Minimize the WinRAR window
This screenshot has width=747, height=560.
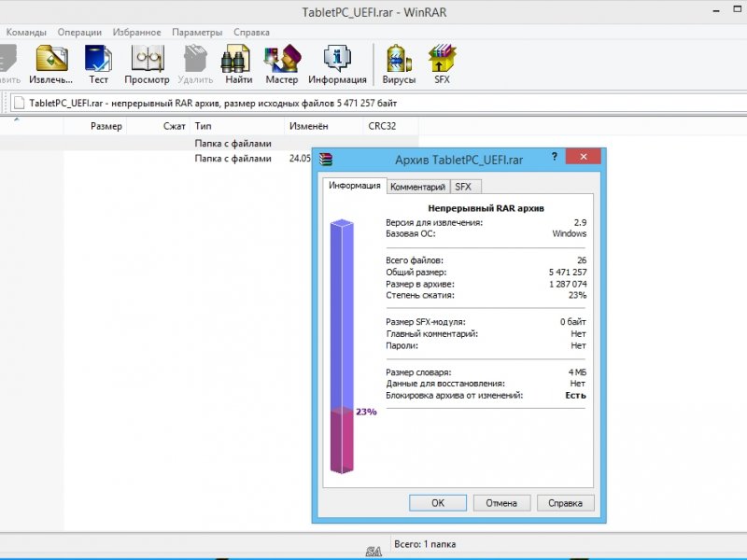pyautogui.click(x=716, y=10)
